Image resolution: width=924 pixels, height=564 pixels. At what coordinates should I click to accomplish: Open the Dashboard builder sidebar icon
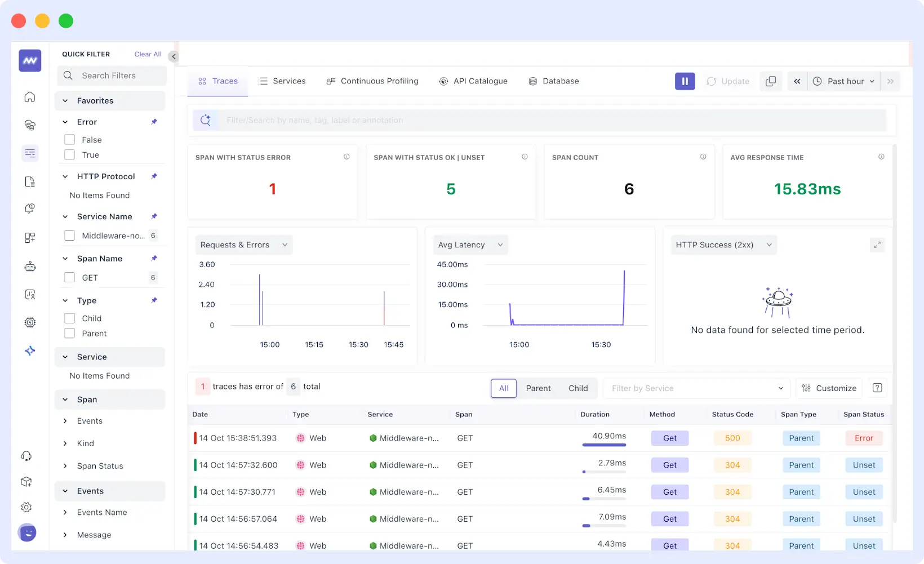pyautogui.click(x=29, y=237)
